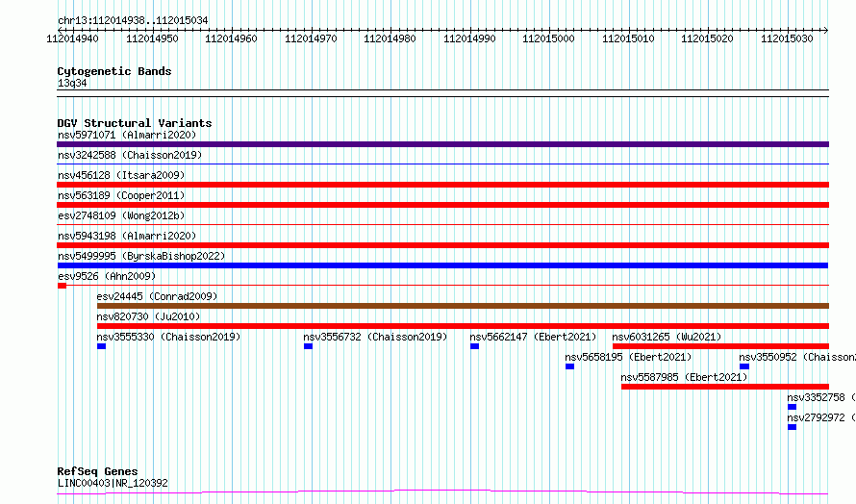Click the nsv3555330 small blue marker

(101, 346)
